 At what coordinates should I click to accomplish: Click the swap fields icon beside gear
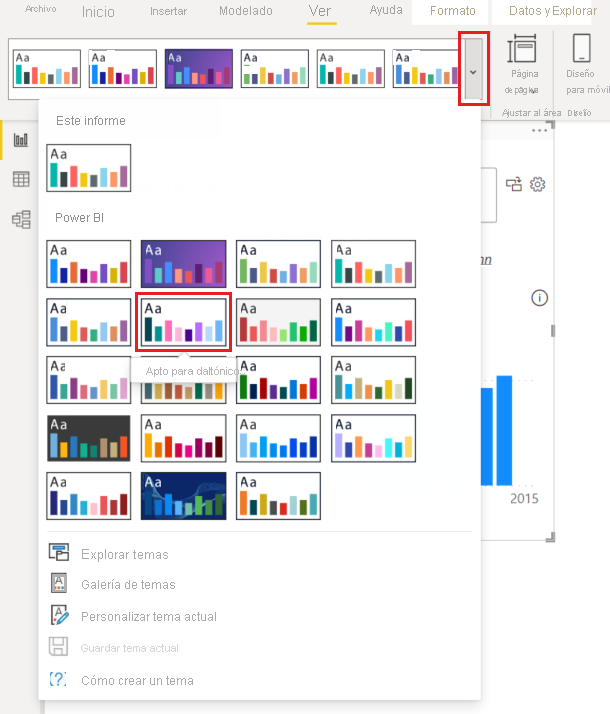point(514,184)
